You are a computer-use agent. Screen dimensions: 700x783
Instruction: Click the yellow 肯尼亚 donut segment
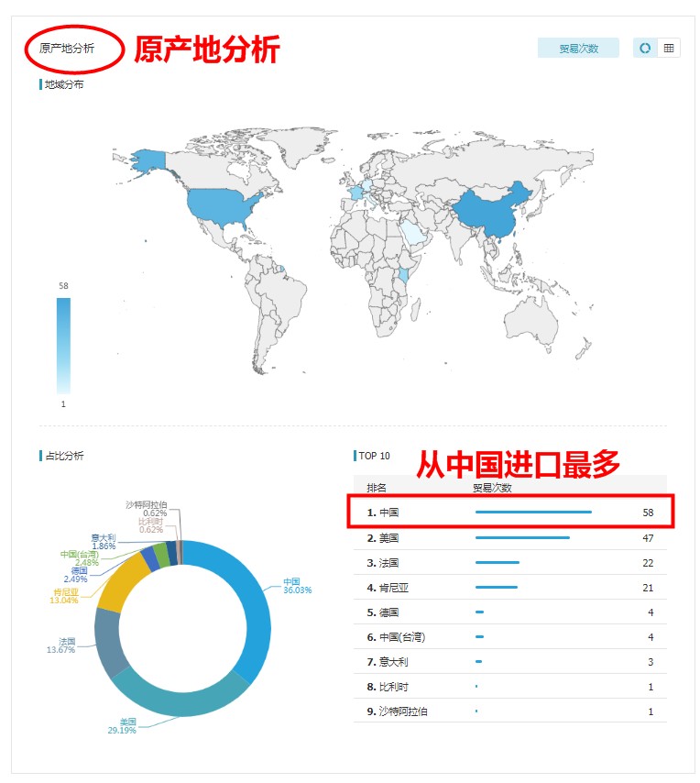(120, 582)
